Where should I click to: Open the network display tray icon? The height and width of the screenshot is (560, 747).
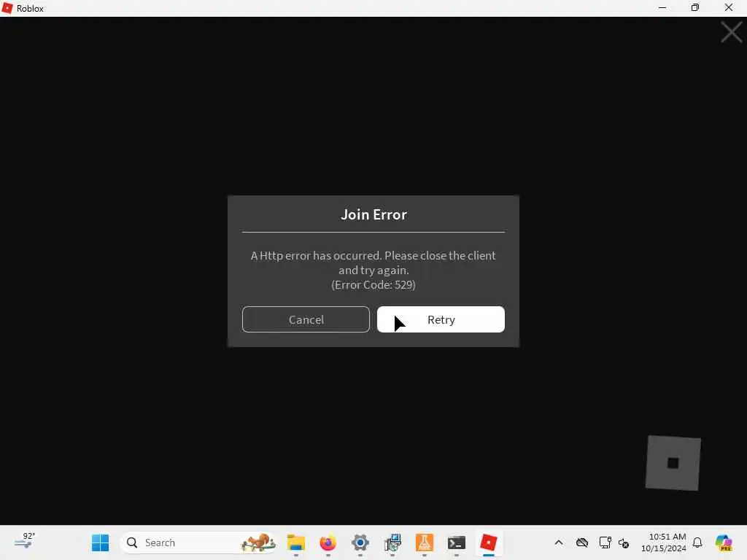click(x=605, y=542)
